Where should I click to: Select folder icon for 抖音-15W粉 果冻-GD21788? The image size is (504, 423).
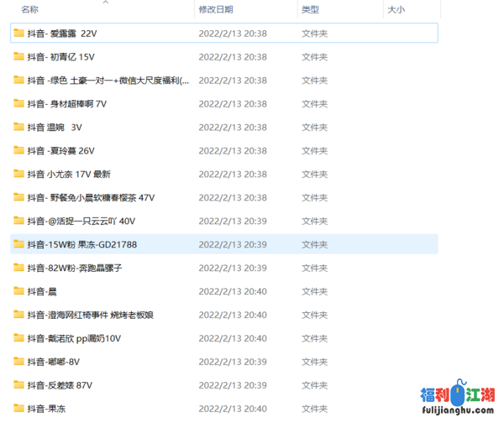pyautogui.click(x=18, y=244)
